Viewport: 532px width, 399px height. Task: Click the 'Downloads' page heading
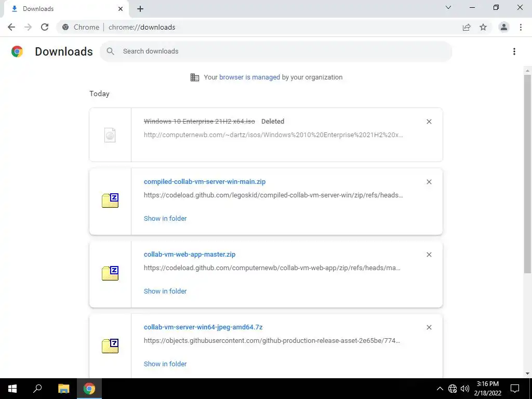(x=64, y=51)
